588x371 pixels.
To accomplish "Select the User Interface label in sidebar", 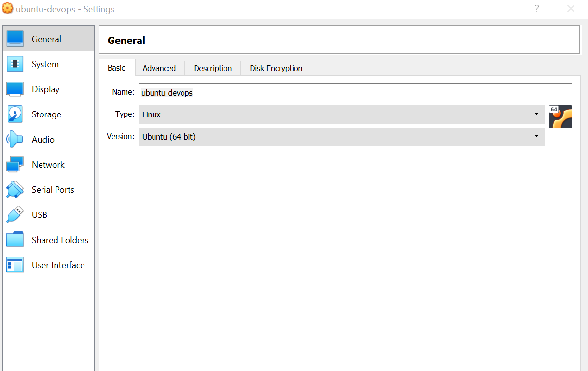I will 58,265.
